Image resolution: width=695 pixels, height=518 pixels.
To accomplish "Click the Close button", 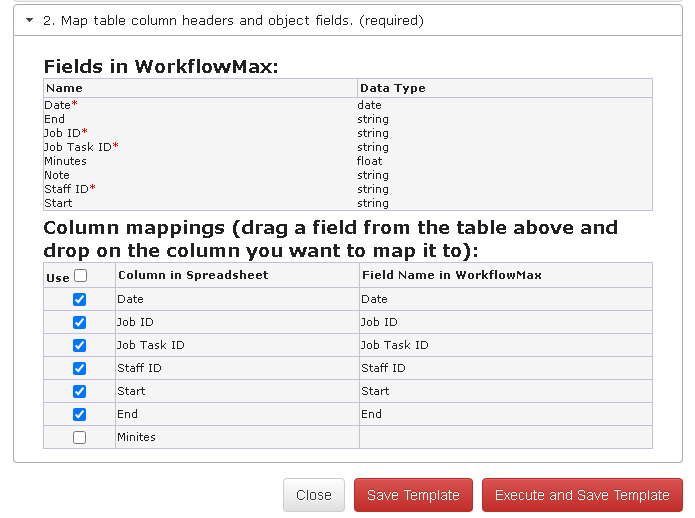I will coord(314,495).
